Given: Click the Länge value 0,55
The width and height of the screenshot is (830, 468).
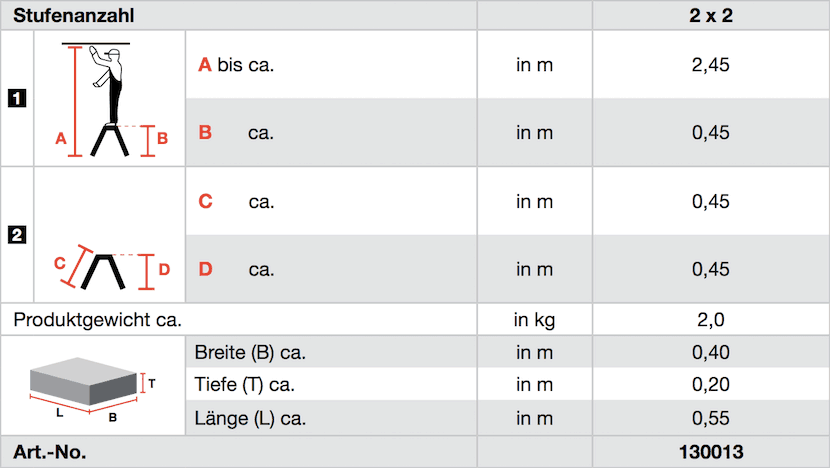Looking at the screenshot, I should [711, 418].
